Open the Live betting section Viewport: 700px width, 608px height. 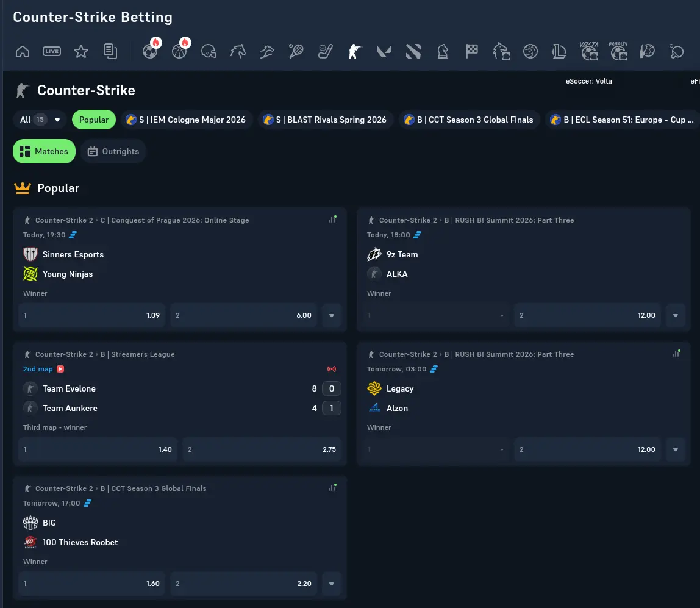pyautogui.click(x=52, y=51)
